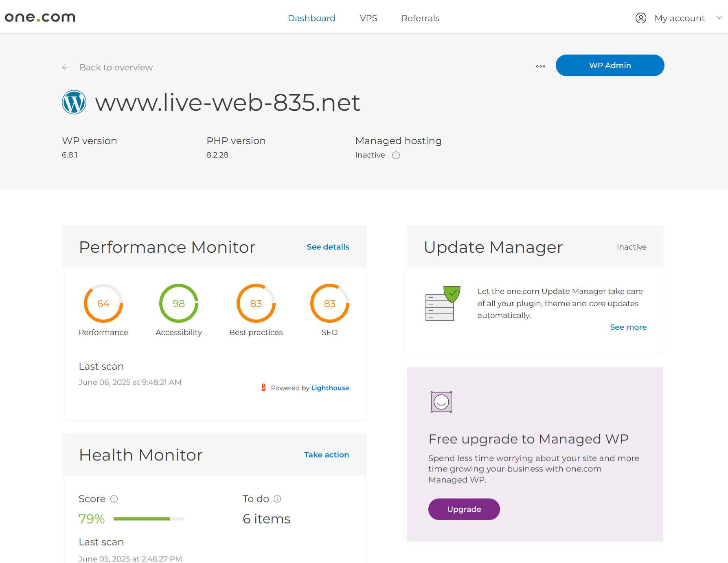This screenshot has width=728, height=563.
Task: Click WP version value 6.8.1
Action: click(70, 155)
